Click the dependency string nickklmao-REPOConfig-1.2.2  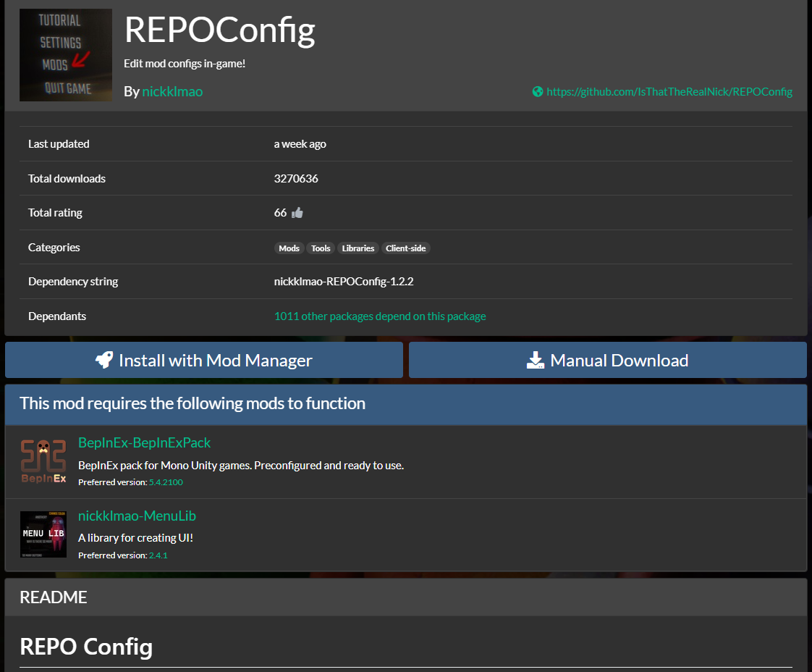point(344,282)
